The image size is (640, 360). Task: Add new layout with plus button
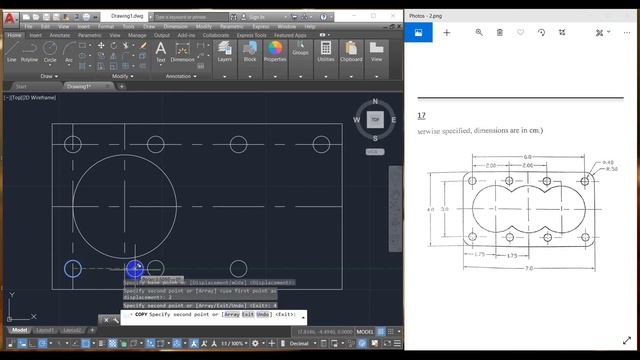pos(92,330)
